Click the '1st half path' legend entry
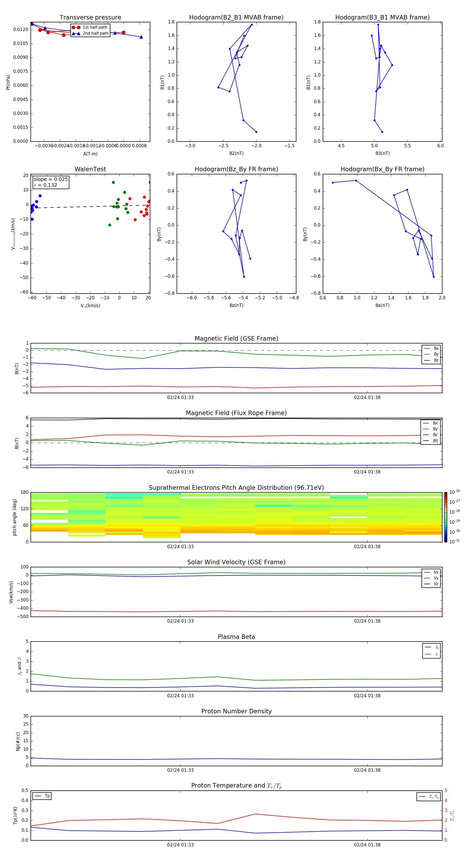The image size is (473, 868). click(90, 27)
